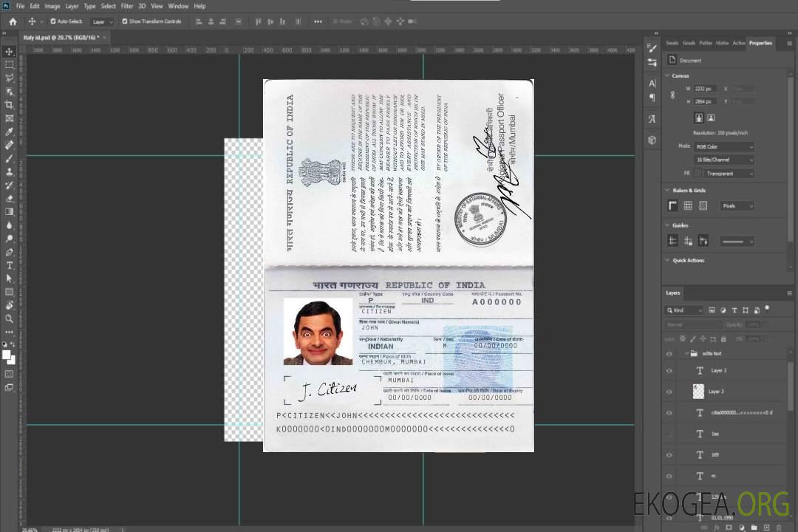The width and height of the screenshot is (798, 532).
Task: Click the delete layer trash icon
Action: [x=780, y=528]
